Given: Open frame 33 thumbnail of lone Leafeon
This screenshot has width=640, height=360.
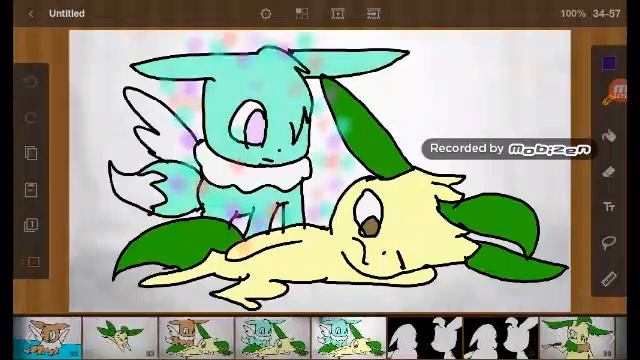Looking at the screenshot, I should click(x=120, y=338).
